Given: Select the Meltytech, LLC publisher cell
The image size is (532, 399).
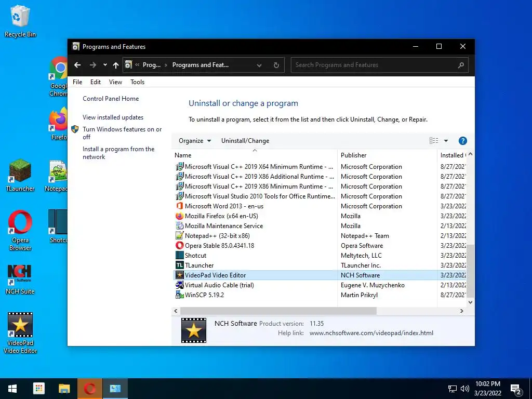Looking at the screenshot, I should pyautogui.click(x=361, y=255).
